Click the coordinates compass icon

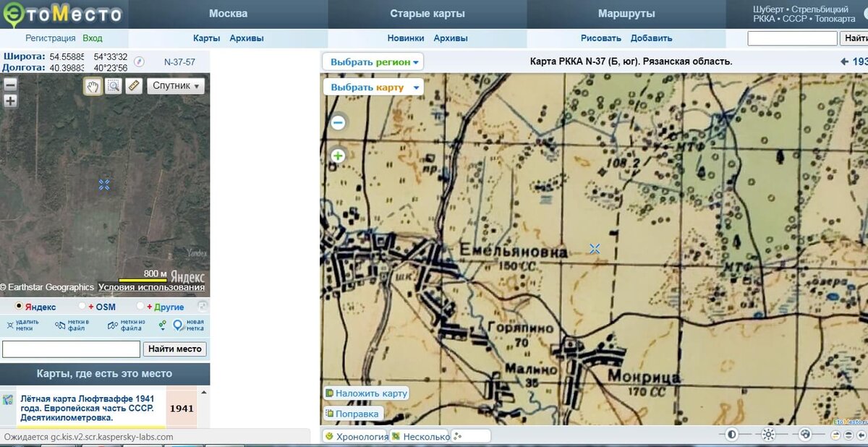pos(140,62)
